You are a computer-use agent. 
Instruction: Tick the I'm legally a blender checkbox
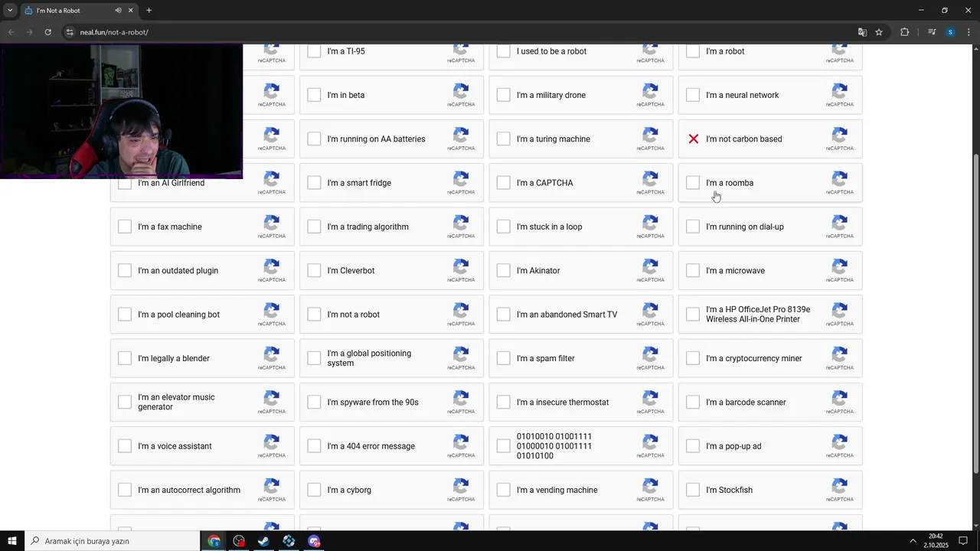(x=125, y=358)
